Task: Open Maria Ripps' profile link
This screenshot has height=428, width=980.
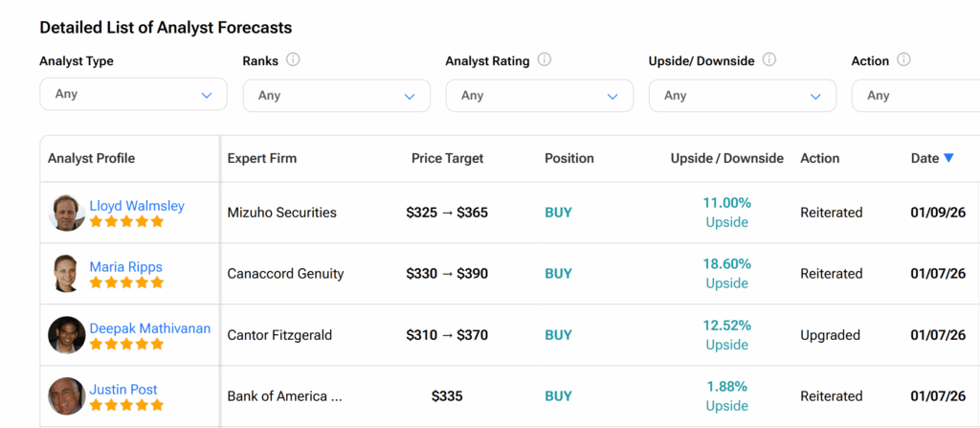Action: pyautogui.click(x=125, y=267)
